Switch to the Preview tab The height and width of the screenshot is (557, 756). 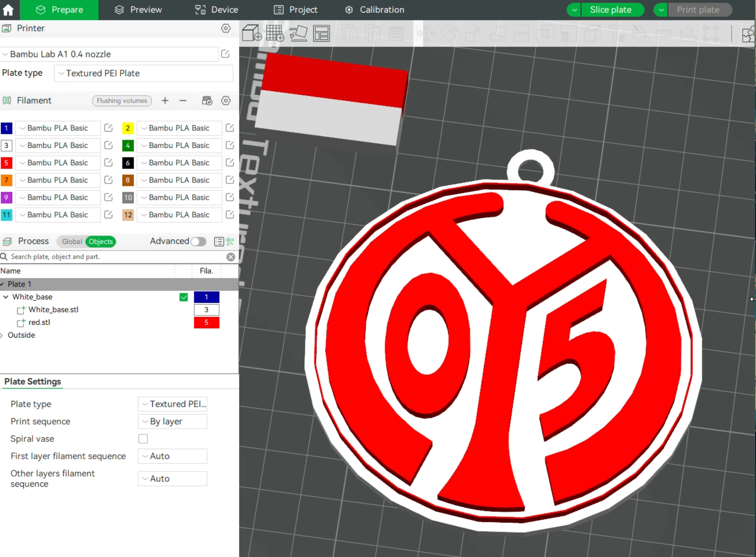[138, 10]
